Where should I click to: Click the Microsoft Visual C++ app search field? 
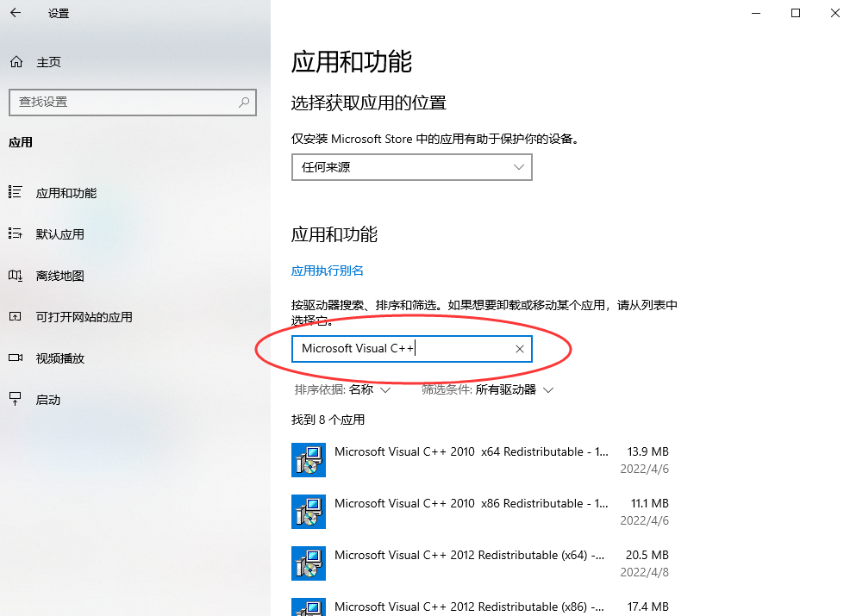coord(411,349)
